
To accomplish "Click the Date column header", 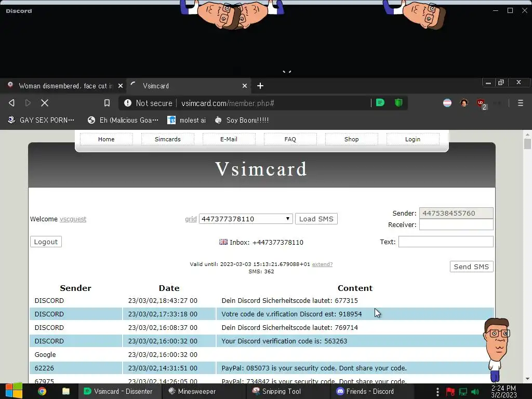I will click(x=169, y=288).
